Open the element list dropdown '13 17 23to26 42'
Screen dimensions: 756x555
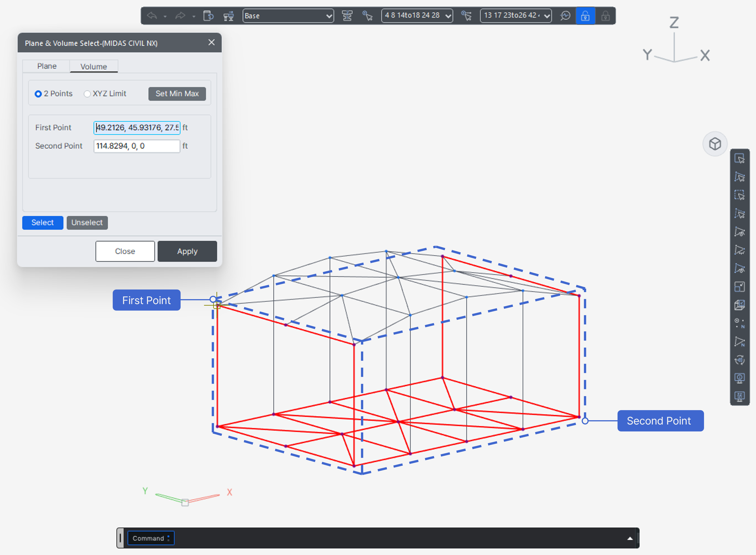click(516, 16)
